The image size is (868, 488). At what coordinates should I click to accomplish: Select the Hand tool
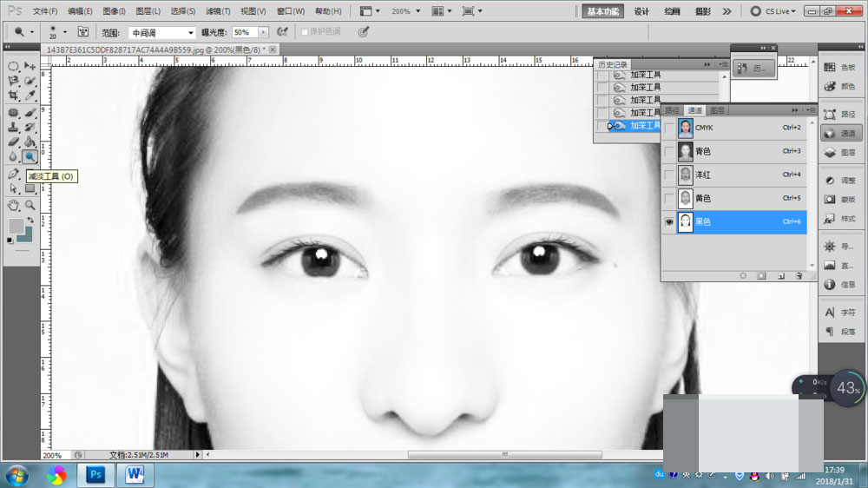coord(13,205)
